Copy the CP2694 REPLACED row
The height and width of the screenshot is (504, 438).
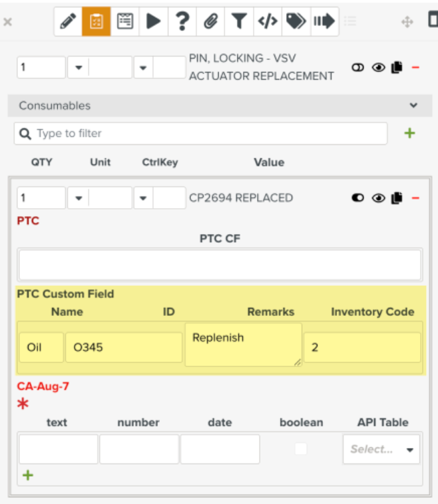click(397, 197)
